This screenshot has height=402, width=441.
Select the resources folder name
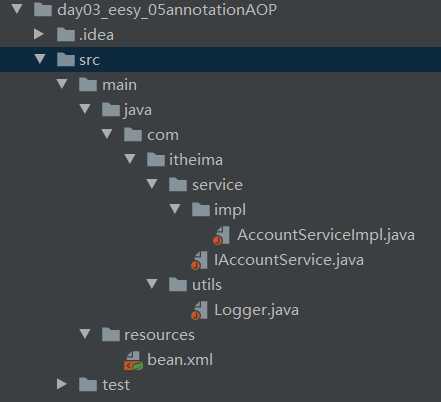[x=159, y=335]
